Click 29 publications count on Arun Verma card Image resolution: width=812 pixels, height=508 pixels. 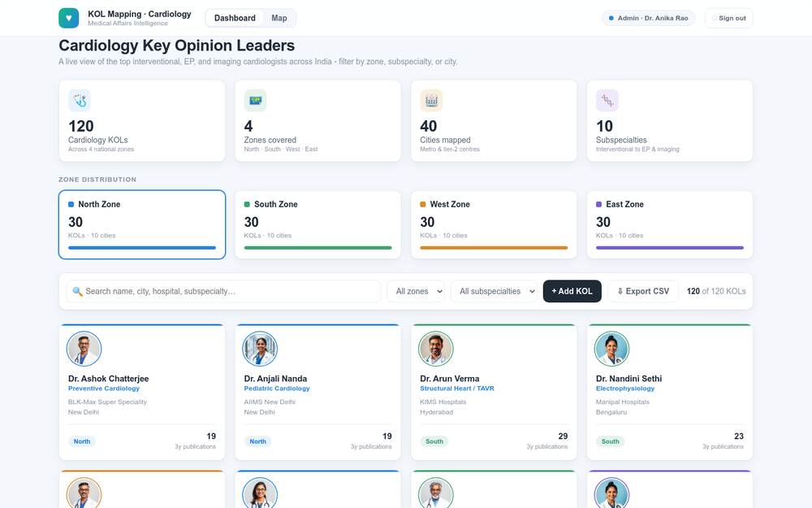(563, 436)
